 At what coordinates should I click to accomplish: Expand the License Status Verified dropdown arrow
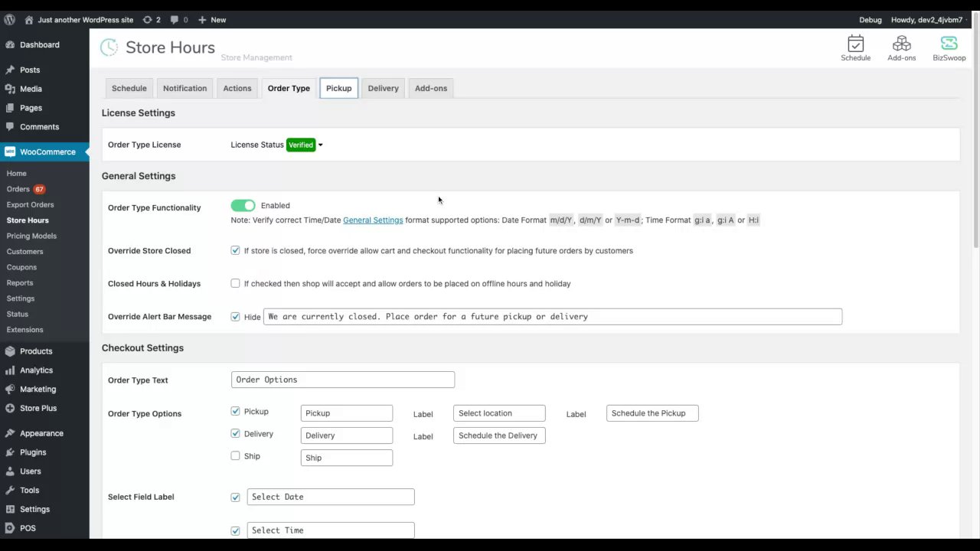click(320, 145)
